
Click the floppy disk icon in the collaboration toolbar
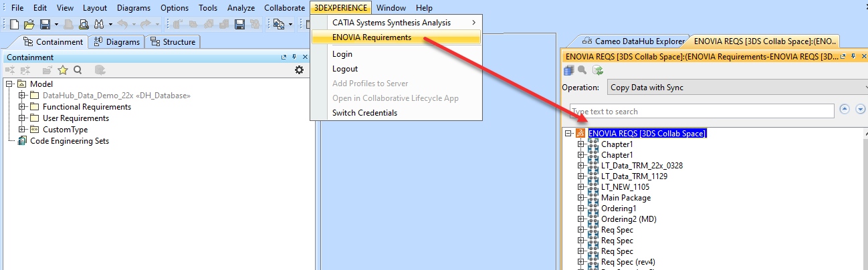point(239,24)
